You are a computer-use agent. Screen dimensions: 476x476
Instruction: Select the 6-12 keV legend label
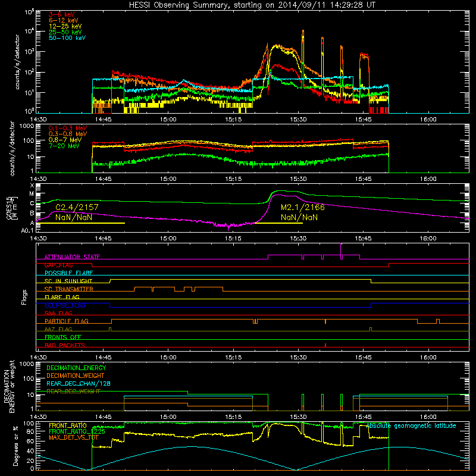pyautogui.click(x=64, y=20)
